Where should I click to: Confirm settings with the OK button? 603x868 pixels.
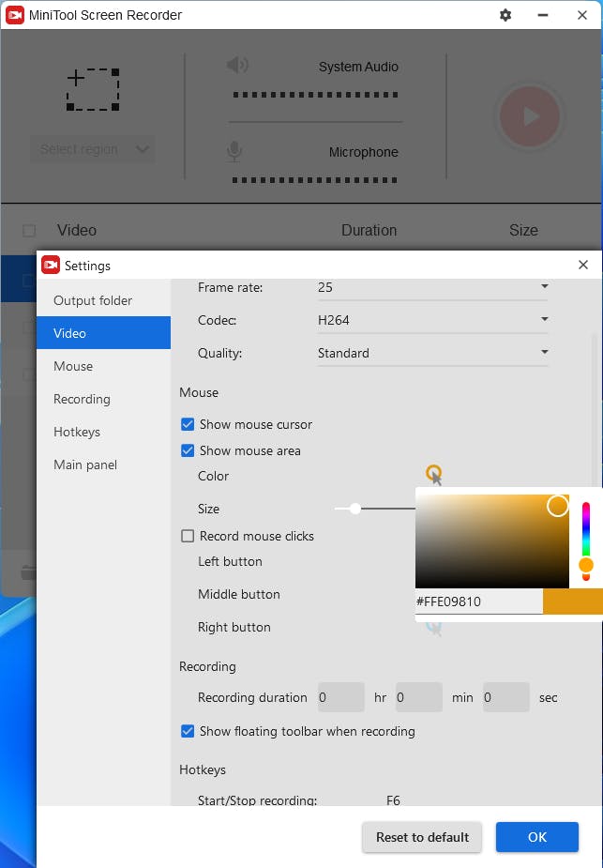[537, 837]
